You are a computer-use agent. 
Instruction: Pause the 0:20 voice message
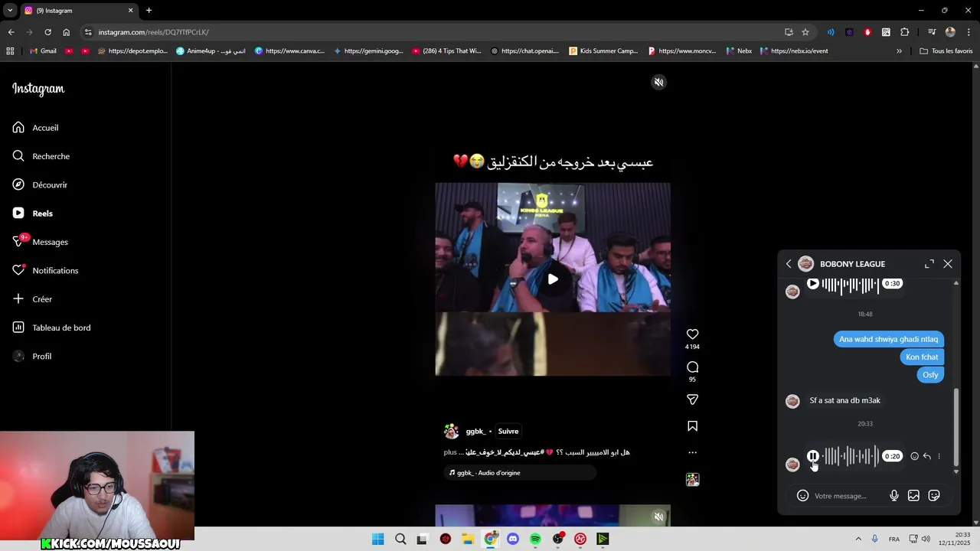(813, 456)
